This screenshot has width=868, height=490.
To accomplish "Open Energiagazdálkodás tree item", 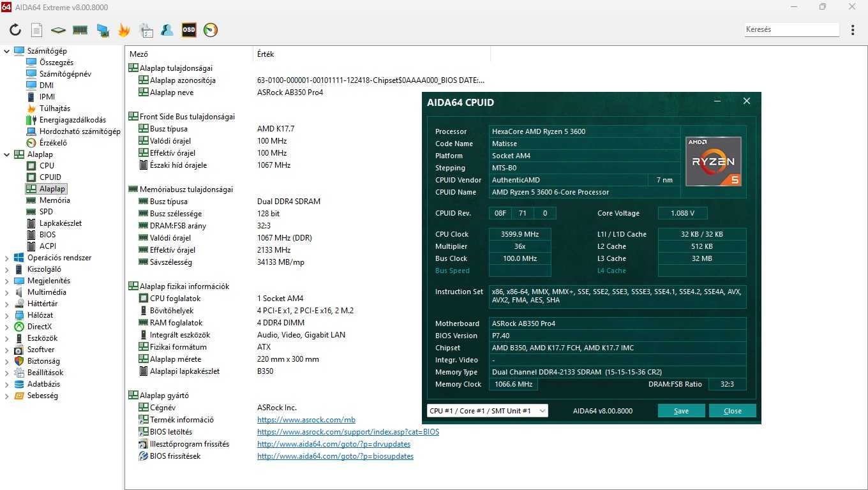I will (73, 120).
